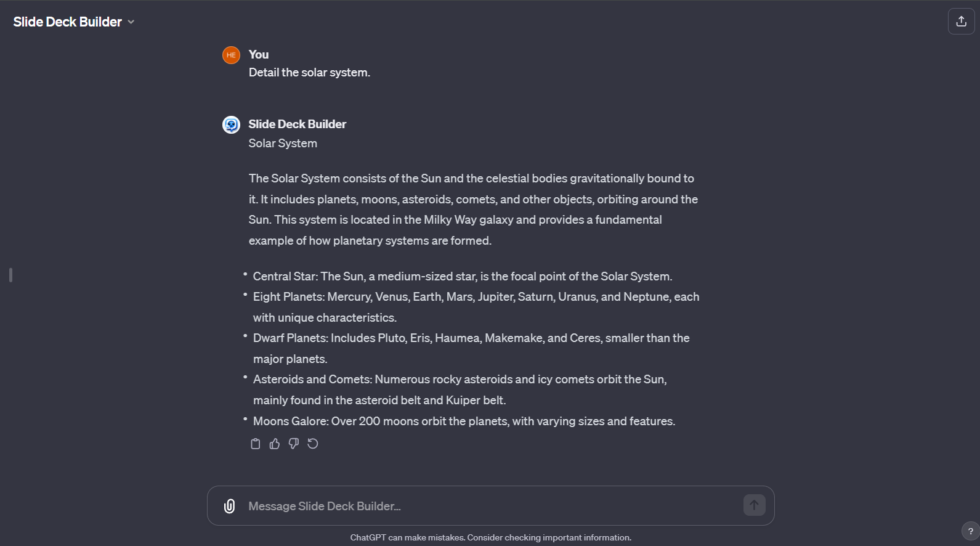This screenshot has width=980, height=546.
Task: Click the Slide Deck Builder avatar icon
Action: pos(231,125)
